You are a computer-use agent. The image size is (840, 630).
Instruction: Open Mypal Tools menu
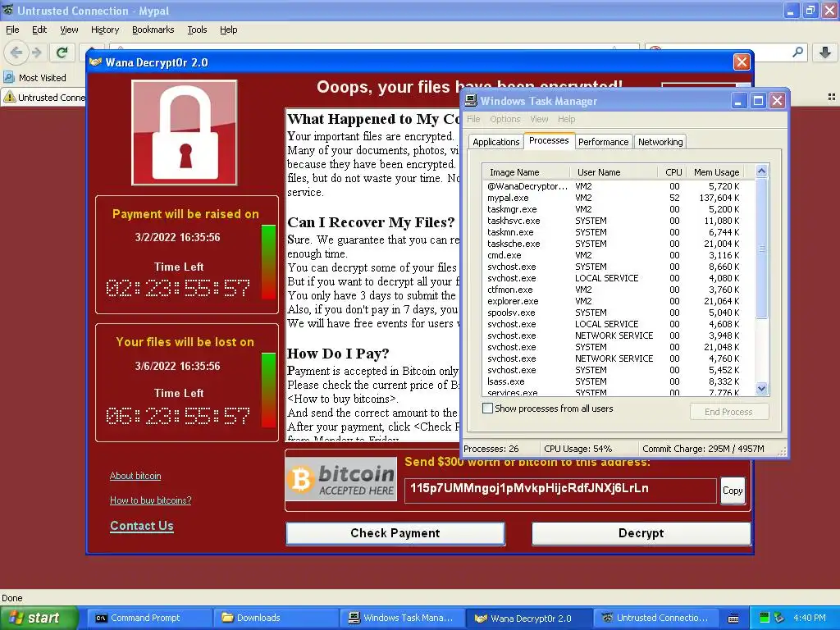coord(197,30)
